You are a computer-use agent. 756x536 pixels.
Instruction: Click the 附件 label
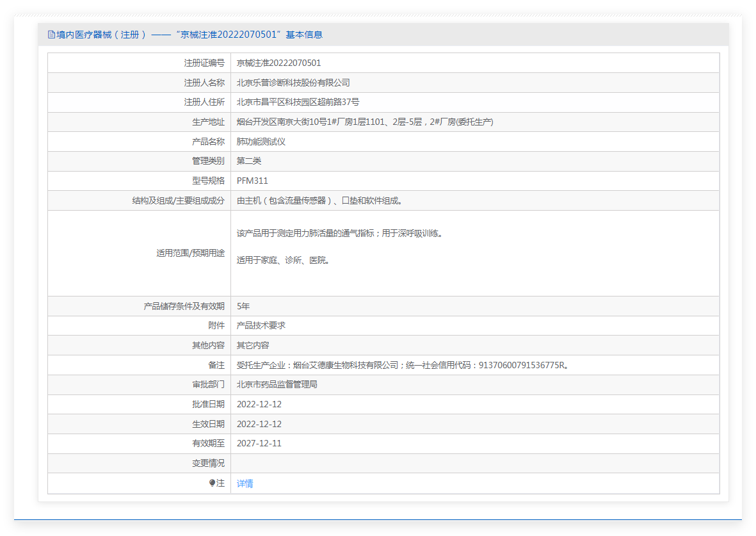tap(216, 326)
